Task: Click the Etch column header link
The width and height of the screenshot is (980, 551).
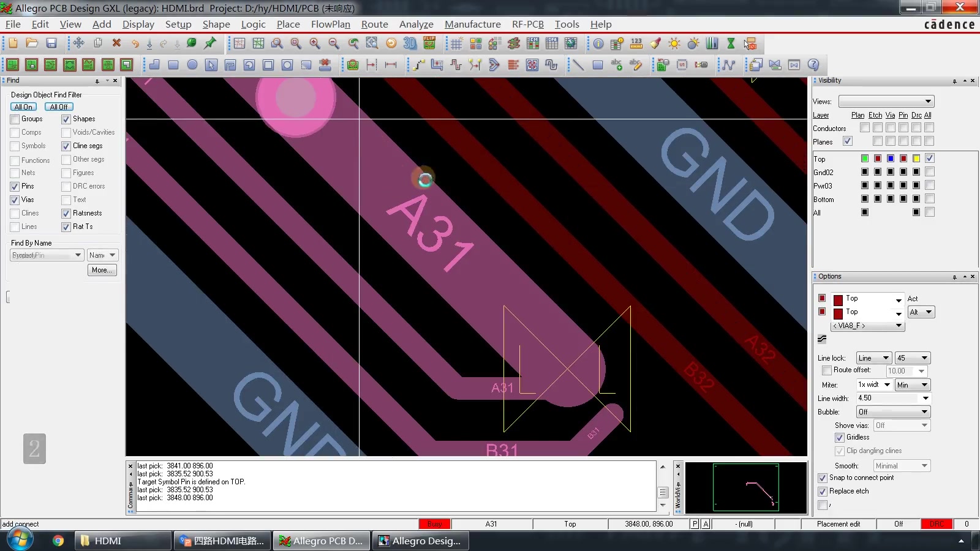Action: [876, 115]
